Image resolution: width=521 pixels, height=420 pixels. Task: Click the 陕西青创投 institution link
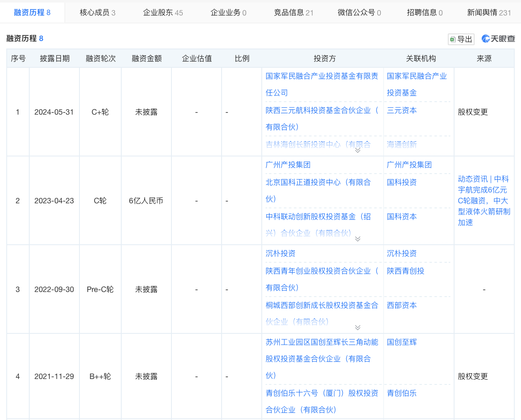[x=405, y=271]
